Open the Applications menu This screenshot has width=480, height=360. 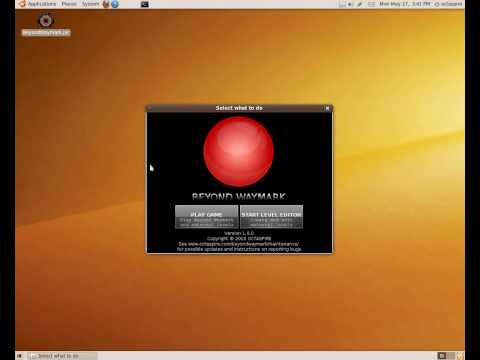42,4
